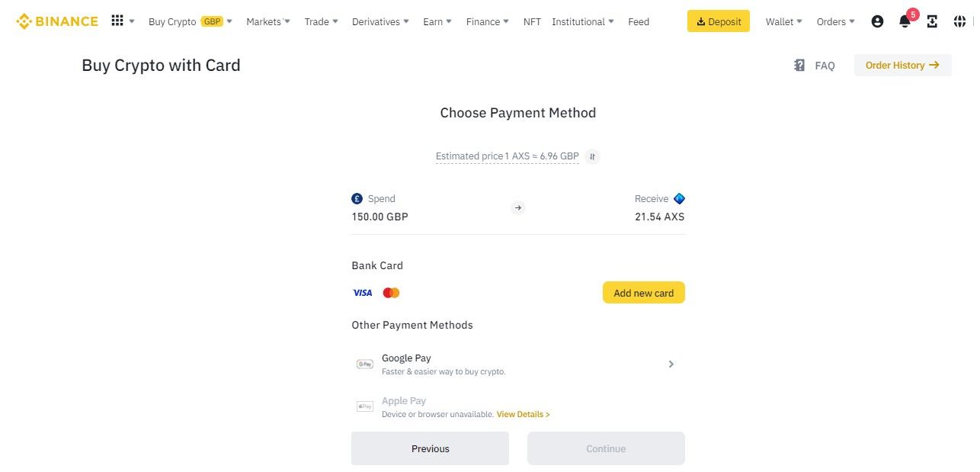The width and height of the screenshot is (980, 472).
Task: Click the Binance logo
Action: coord(57,21)
